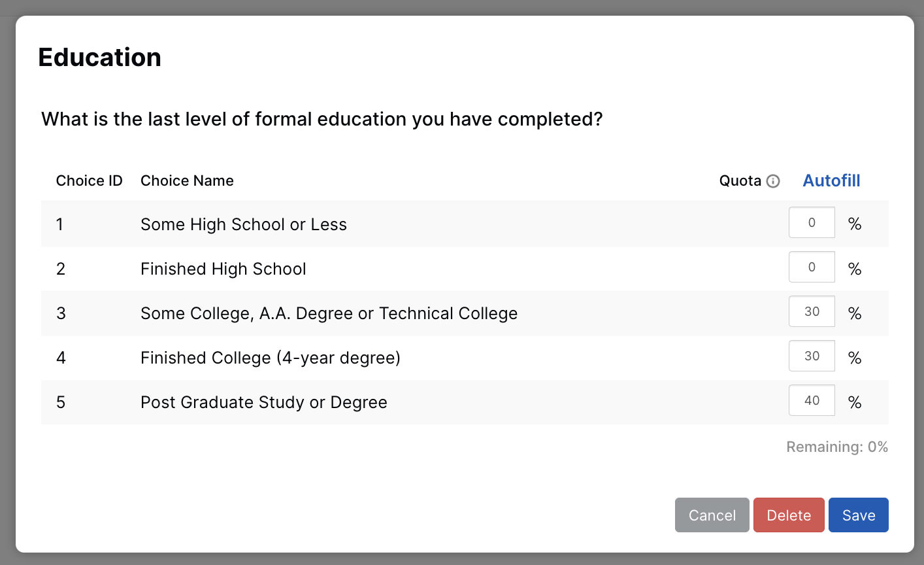
Task: Select the Some College quota input
Action: click(x=812, y=311)
